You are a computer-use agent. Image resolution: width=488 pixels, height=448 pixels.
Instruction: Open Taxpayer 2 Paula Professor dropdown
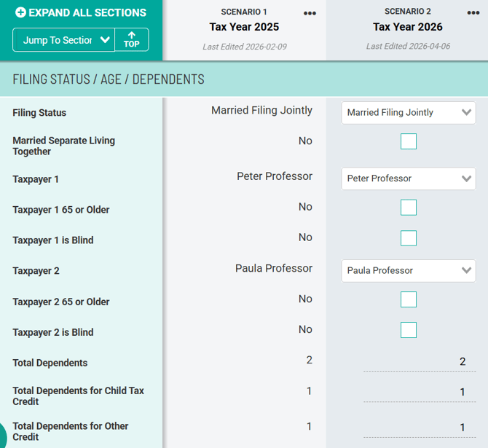pos(408,270)
